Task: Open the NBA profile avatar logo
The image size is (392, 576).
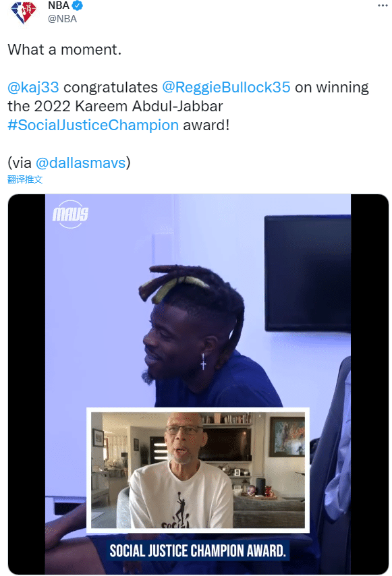Action: 24,11
